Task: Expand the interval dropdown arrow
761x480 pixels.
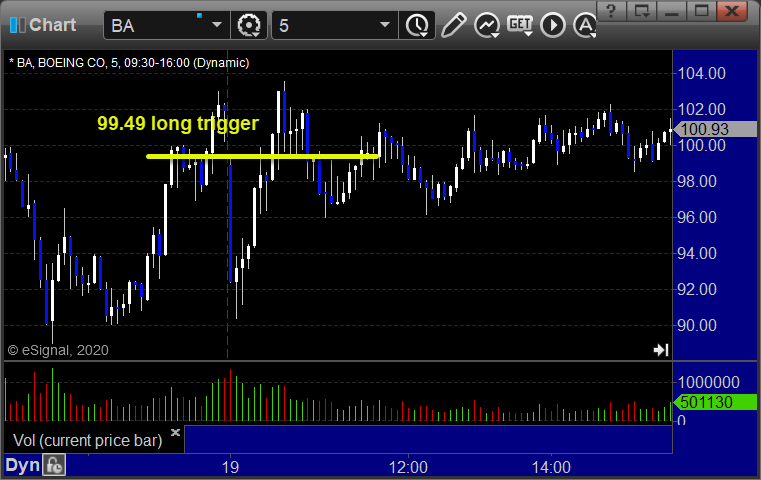Action: (385, 25)
